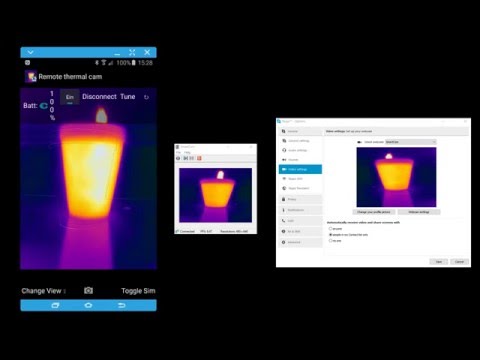Image resolution: width=480 pixels, height=360 pixels.
Task: Expand the Privacy section in Skype Options
Action: point(300,199)
